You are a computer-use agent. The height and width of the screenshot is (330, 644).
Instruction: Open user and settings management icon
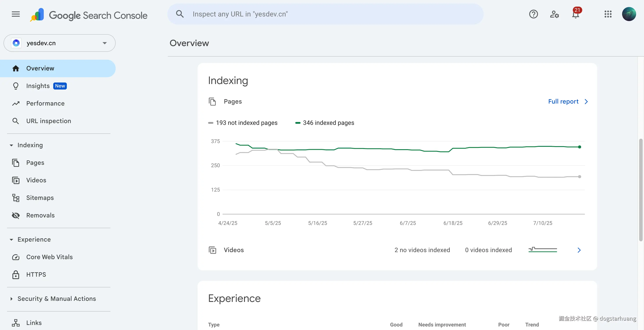pos(554,14)
